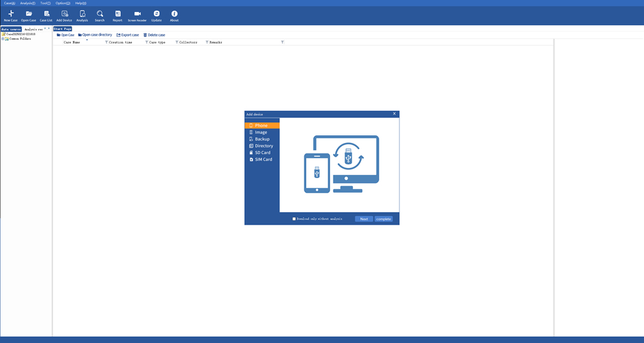This screenshot has width=644, height=343.
Task: Enable Download only without analysis checkbox
Action: coord(294,219)
